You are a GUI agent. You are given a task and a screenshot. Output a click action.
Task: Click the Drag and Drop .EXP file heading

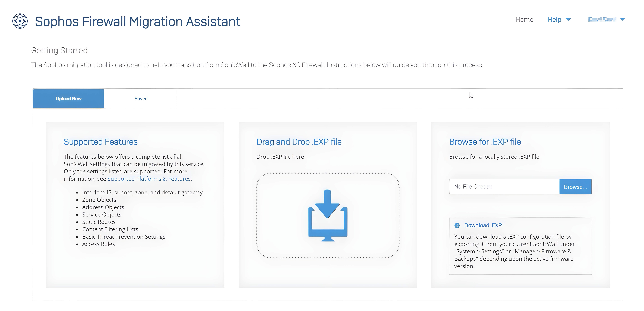click(x=299, y=142)
